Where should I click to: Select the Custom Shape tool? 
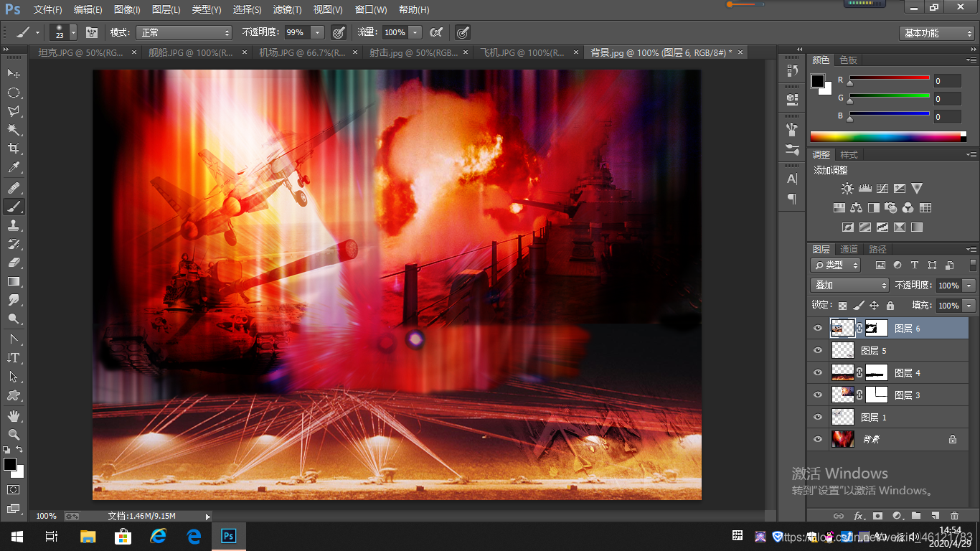point(14,395)
